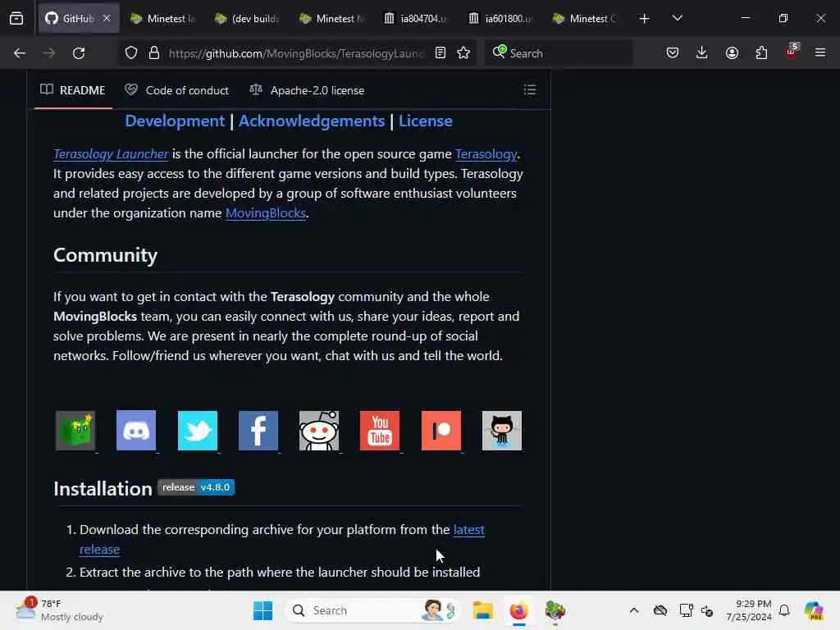
Task: Open the Minetest taskbar app icon
Action: pyautogui.click(x=555, y=610)
